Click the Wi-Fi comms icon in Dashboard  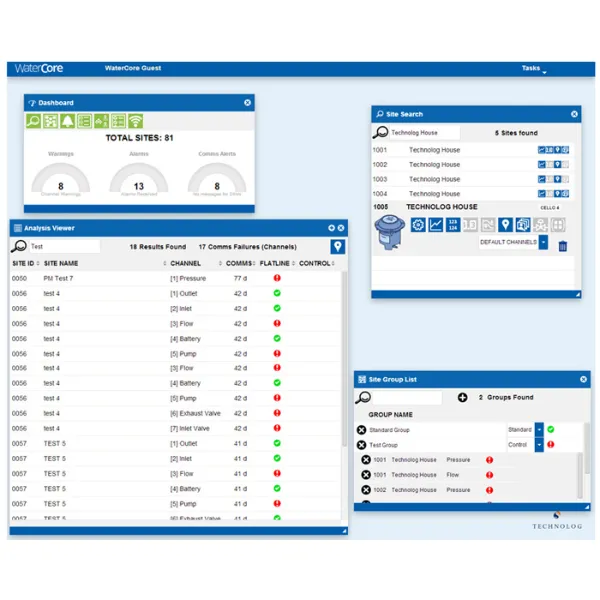[x=135, y=121]
